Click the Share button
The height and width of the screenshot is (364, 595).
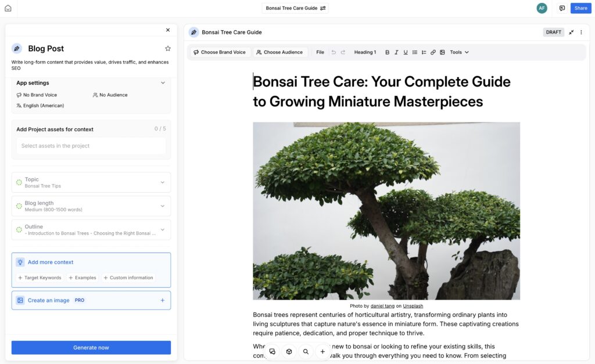[580, 8]
